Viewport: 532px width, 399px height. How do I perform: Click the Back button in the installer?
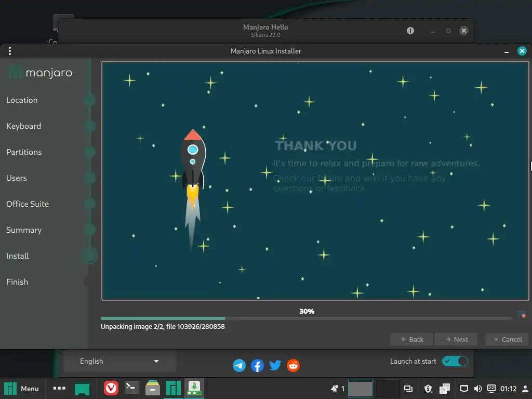[411, 339]
